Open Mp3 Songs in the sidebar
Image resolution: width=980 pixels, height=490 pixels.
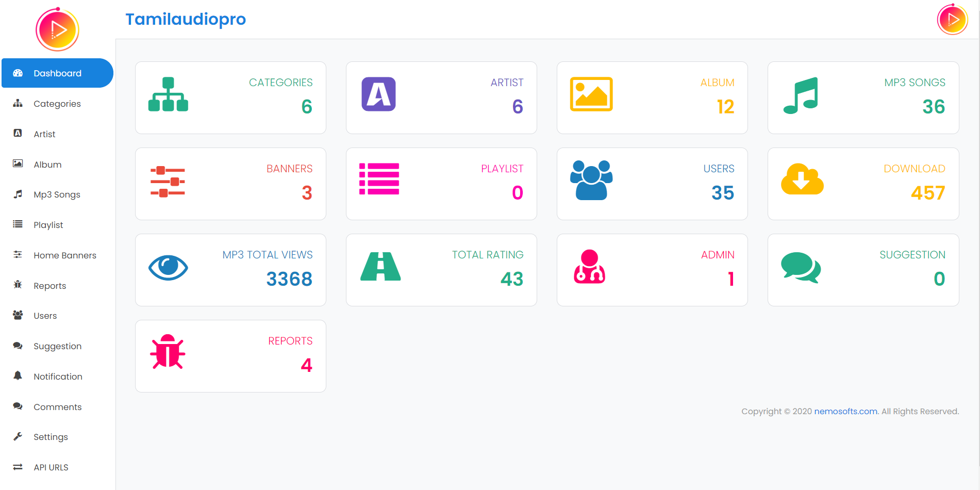click(57, 194)
